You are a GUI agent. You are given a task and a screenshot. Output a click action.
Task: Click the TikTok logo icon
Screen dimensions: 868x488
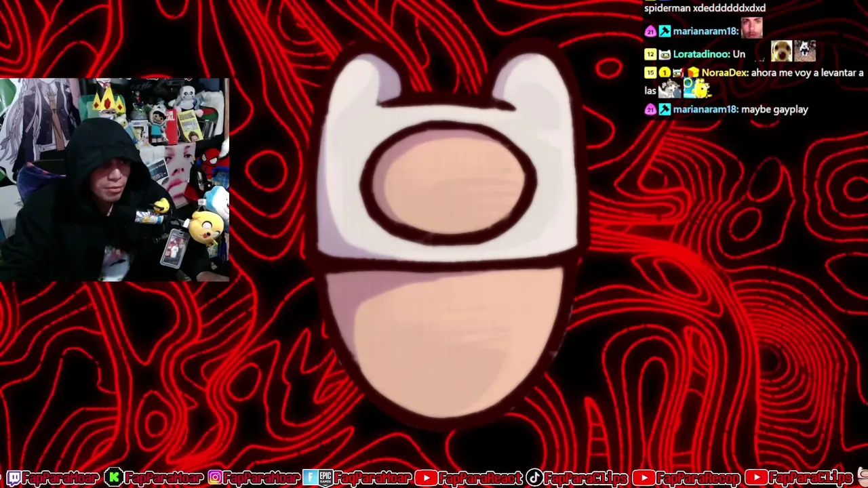tap(534, 478)
